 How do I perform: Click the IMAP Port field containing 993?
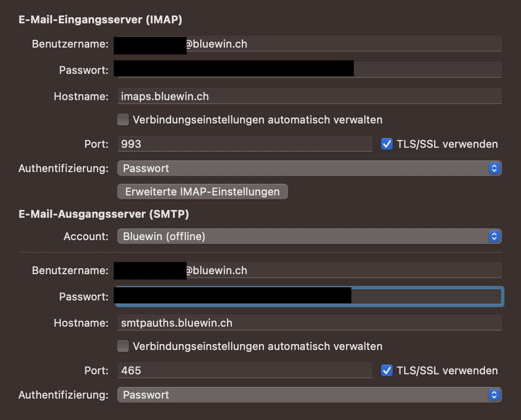(245, 144)
